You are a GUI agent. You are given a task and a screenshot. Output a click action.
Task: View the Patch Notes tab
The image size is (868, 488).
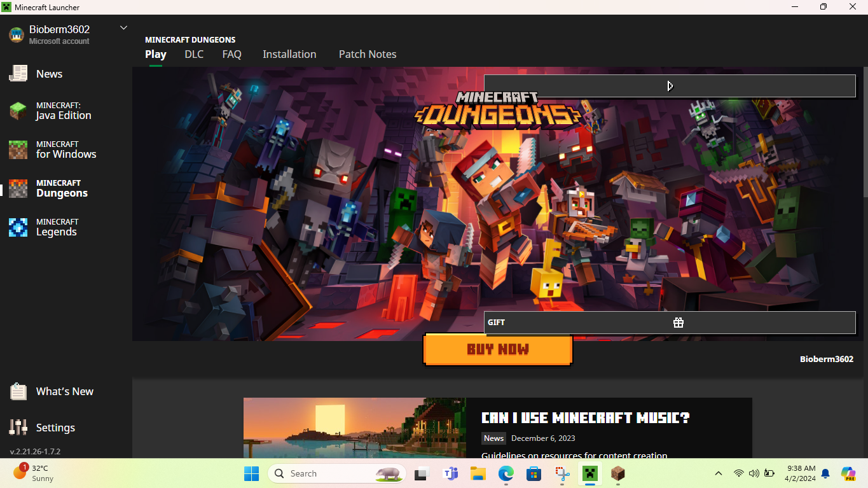(368, 54)
